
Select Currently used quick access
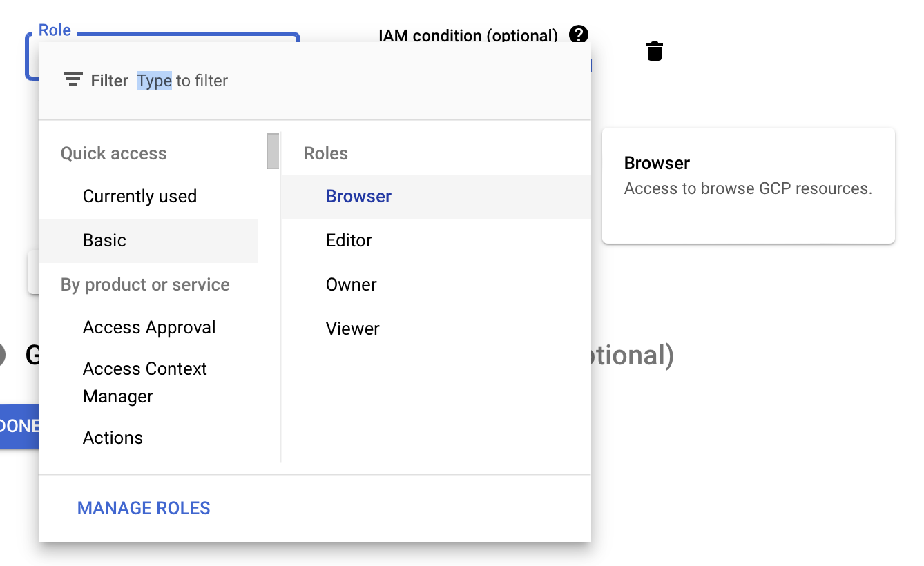(x=148, y=197)
